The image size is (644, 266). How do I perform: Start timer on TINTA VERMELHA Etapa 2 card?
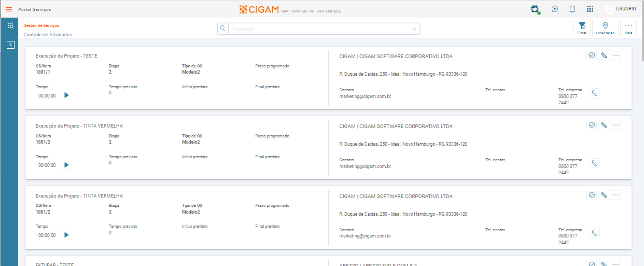(x=67, y=165)
